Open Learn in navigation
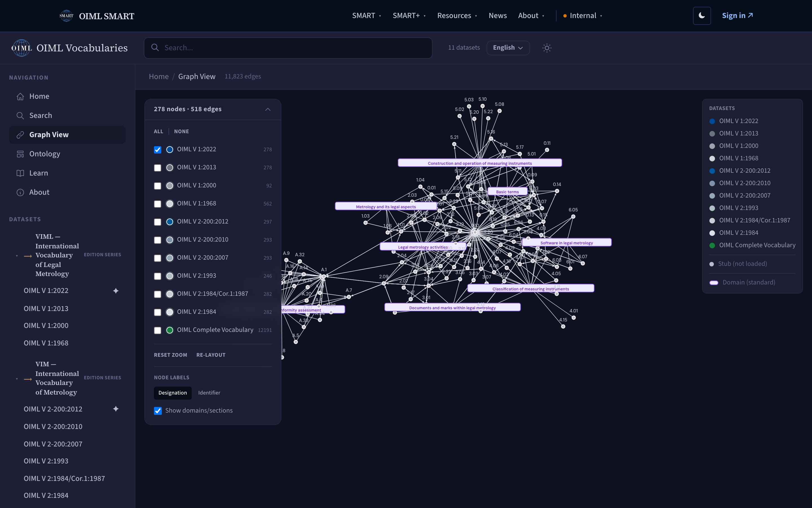Screen dimensions: 812x508 (x=67, y=173)
